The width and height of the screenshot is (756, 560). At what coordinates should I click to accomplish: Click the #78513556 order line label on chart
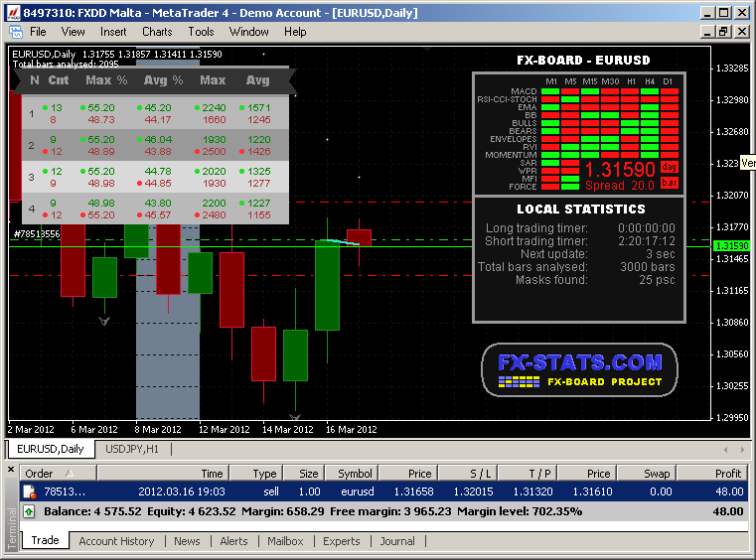pyautogui.click(x=37, y=234)
